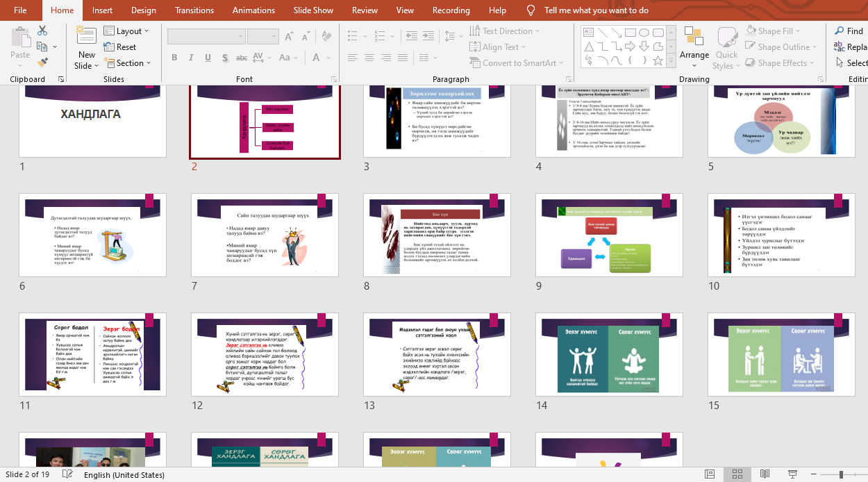Viewport: 868px width, 482px height.
Task: Open the font size combo box
Action: coord(263,37)
